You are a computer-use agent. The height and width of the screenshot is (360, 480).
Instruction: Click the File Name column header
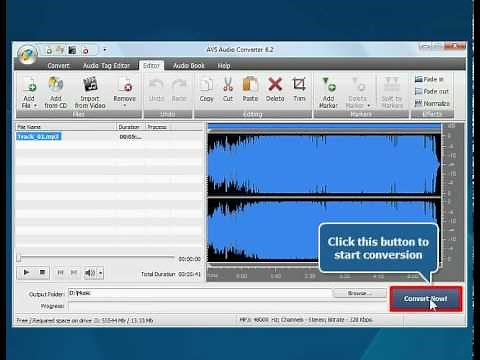tap(65, 127)
